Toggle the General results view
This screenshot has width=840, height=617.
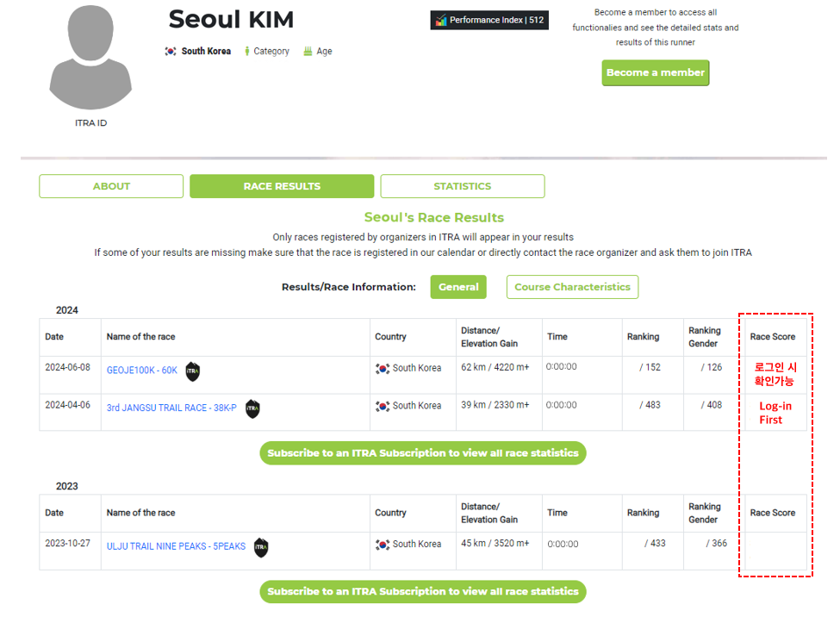[458, 287]
